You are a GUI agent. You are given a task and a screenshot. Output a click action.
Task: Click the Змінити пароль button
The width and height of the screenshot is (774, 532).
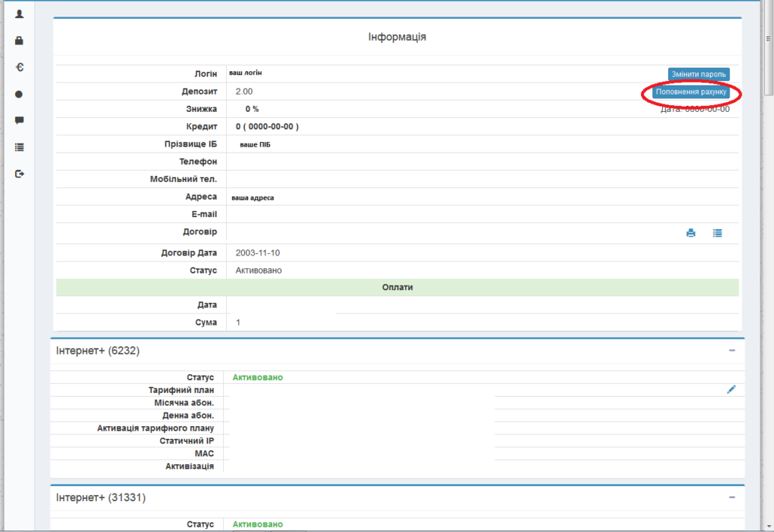click(x=698, y=74)
